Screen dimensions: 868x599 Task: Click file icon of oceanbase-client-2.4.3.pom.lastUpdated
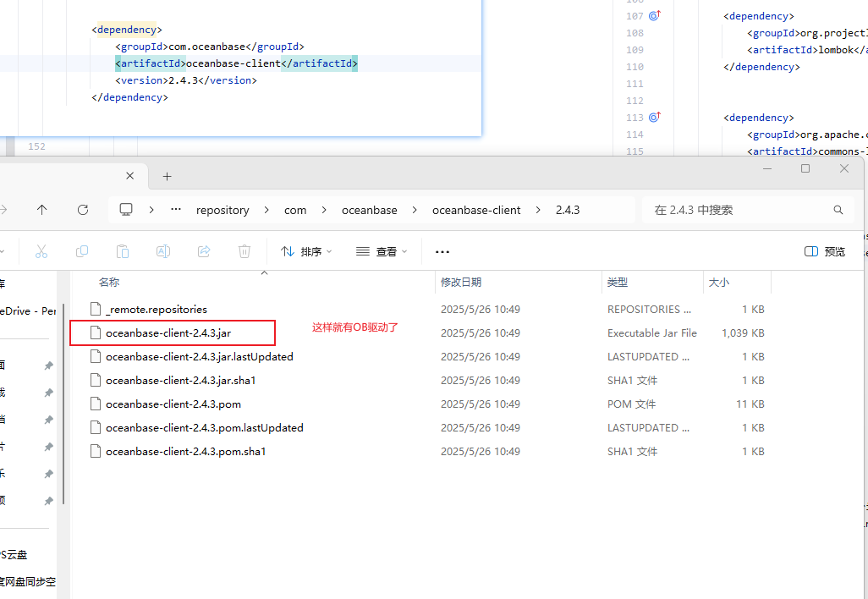pyautogui.click(x=96, y=428)
